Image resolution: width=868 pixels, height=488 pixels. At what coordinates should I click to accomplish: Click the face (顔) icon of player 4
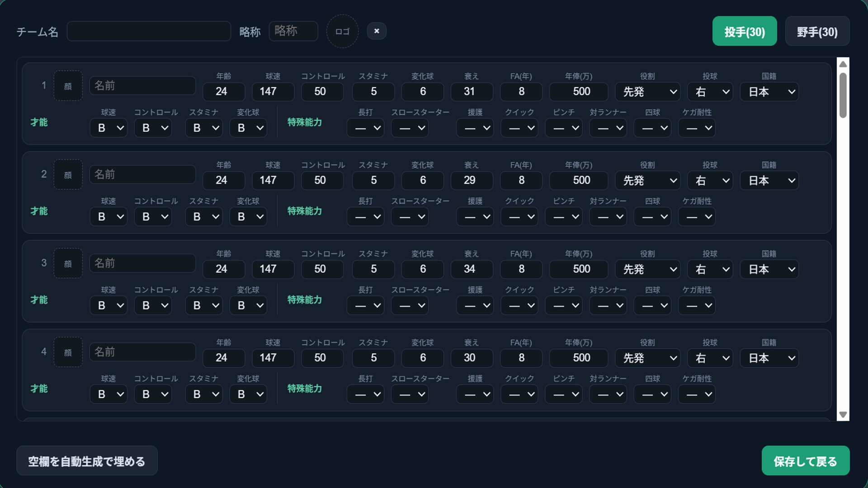[x=68, y=352]
